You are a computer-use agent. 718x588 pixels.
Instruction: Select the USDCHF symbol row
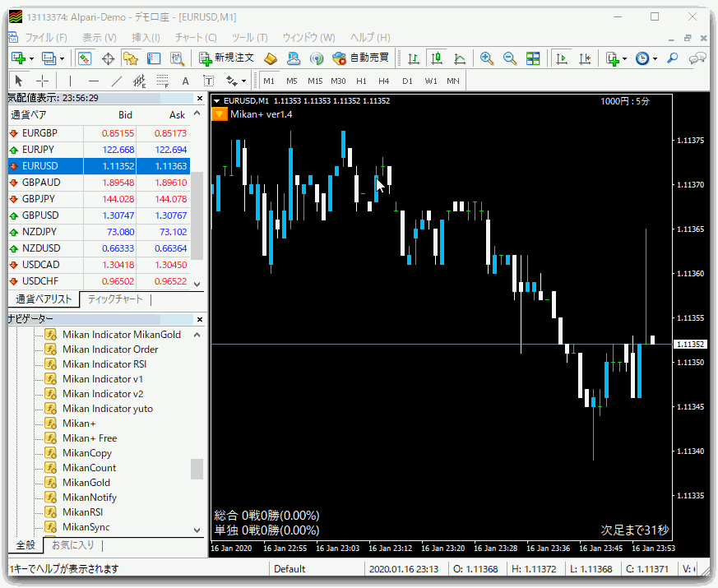point(99,281)
